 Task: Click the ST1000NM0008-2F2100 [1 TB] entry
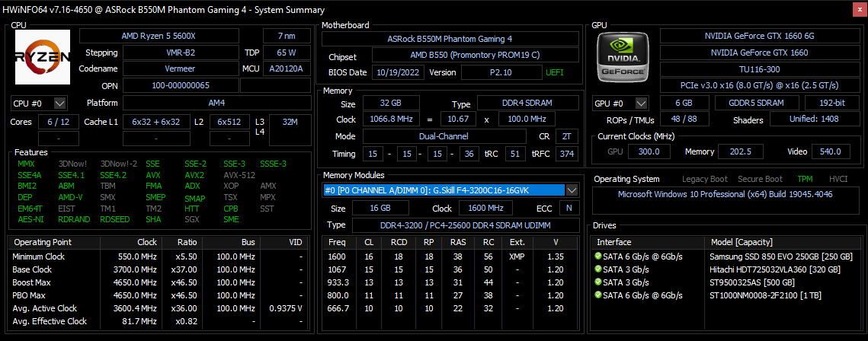766,295
